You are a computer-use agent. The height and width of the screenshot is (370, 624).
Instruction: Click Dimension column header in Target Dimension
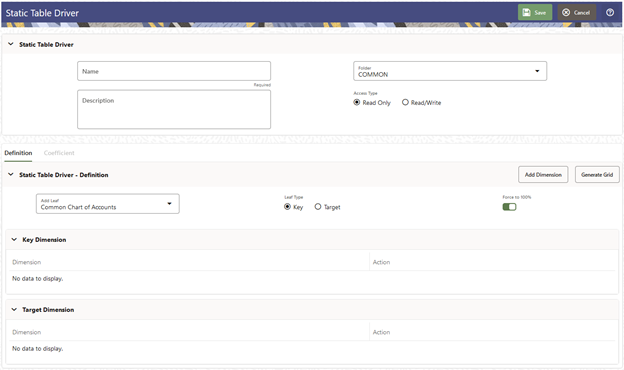(27, 332)
